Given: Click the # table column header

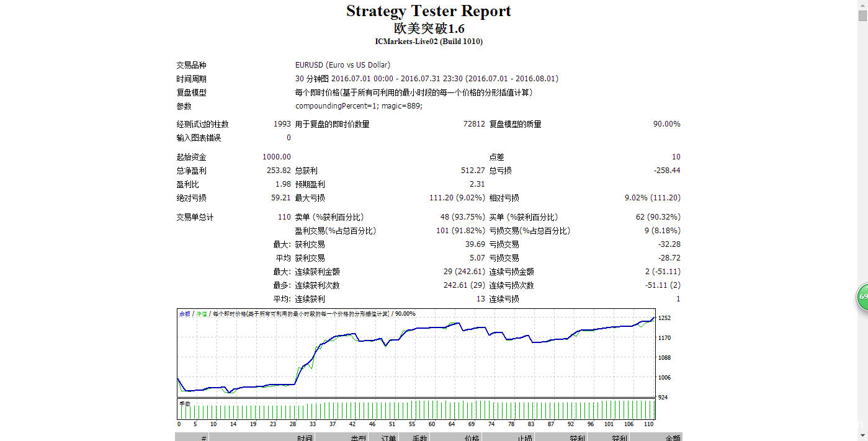Looking at the screenshot, I should [x=204, y=438].
